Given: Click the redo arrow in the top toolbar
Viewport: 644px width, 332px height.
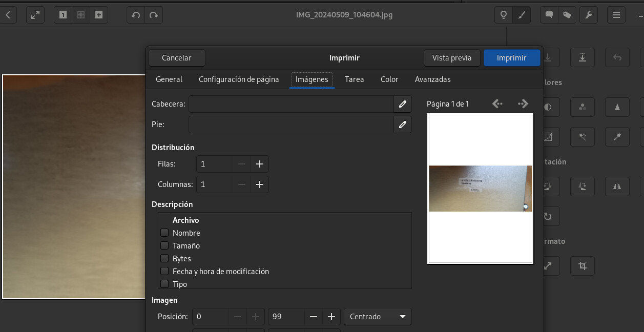Looking at the screenshot, I should pyautogui.click(x=153, y=15).
